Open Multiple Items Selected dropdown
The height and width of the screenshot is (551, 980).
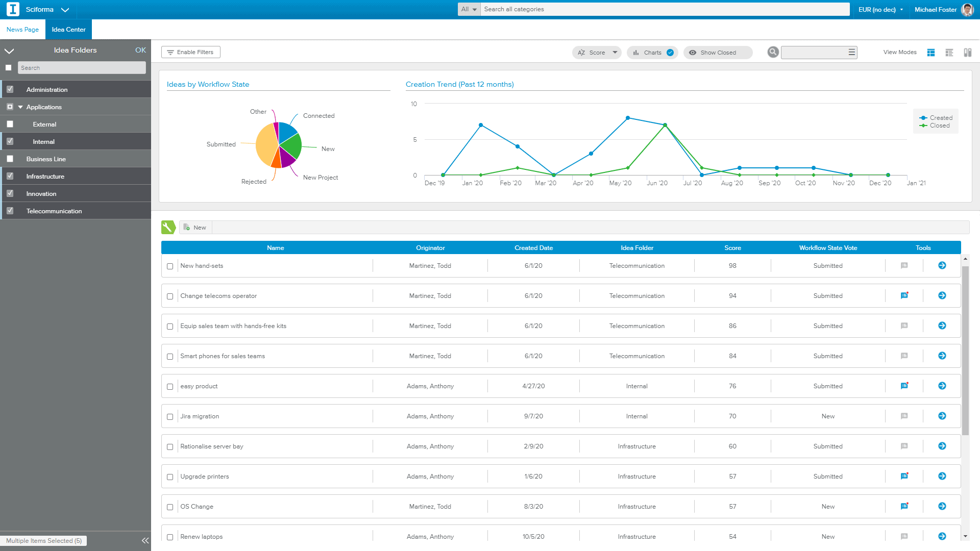pyautogui.click(x=44, y=541)
